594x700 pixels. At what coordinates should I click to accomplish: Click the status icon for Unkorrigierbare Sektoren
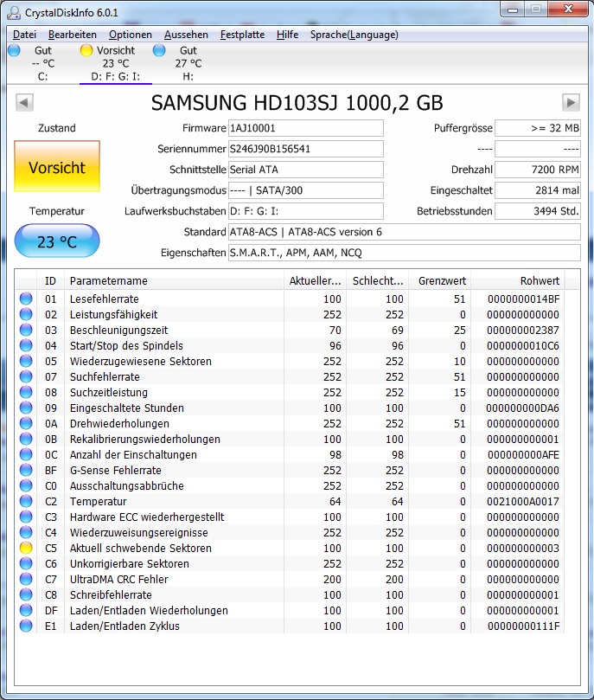[x=26, y=563]
